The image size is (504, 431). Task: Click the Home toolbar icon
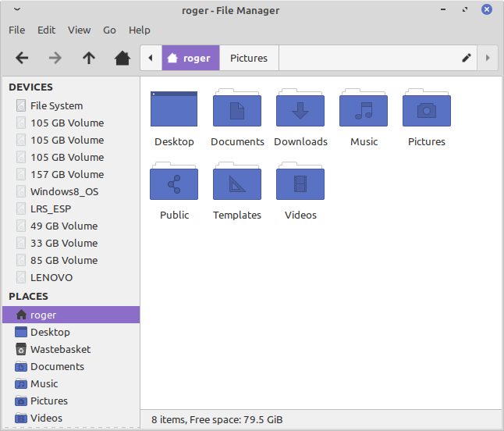click(x=122, y=58)
